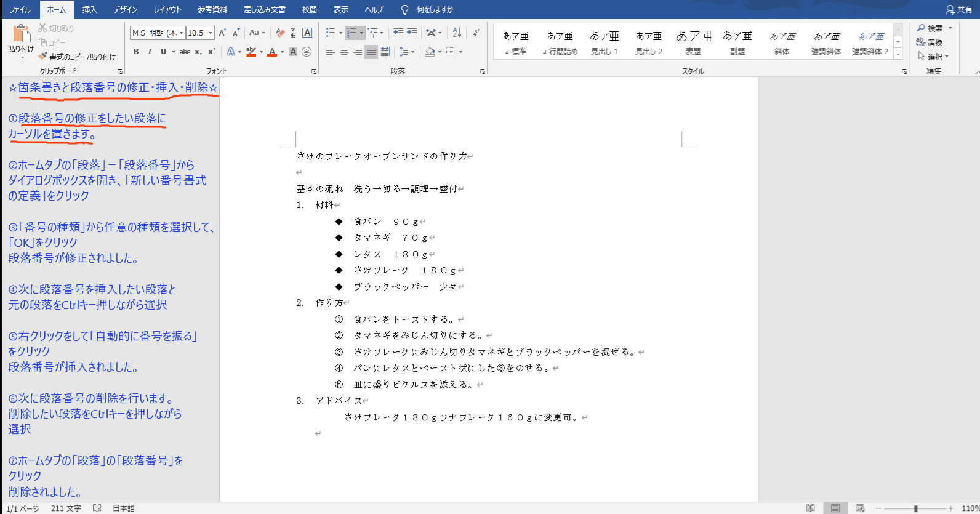This screenshot has height=514, width=980.
Task: Click the grow font size icon
Action: [222, 33]
